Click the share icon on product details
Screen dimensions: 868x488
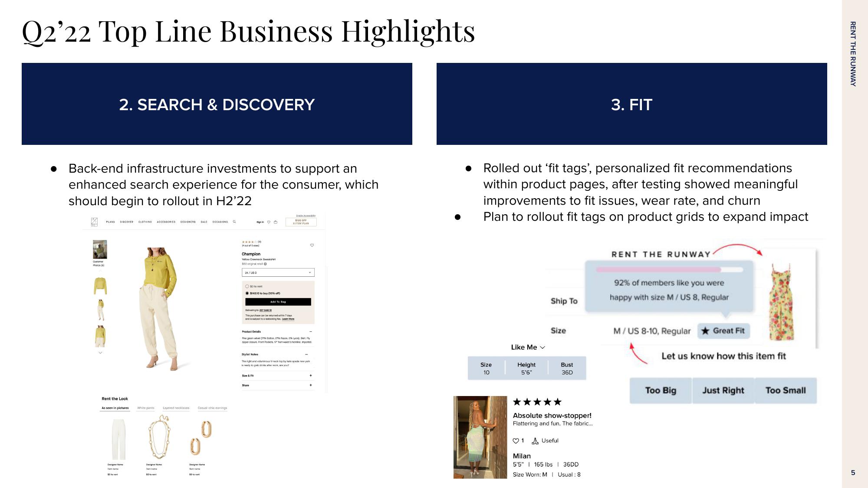coord(313,385)
